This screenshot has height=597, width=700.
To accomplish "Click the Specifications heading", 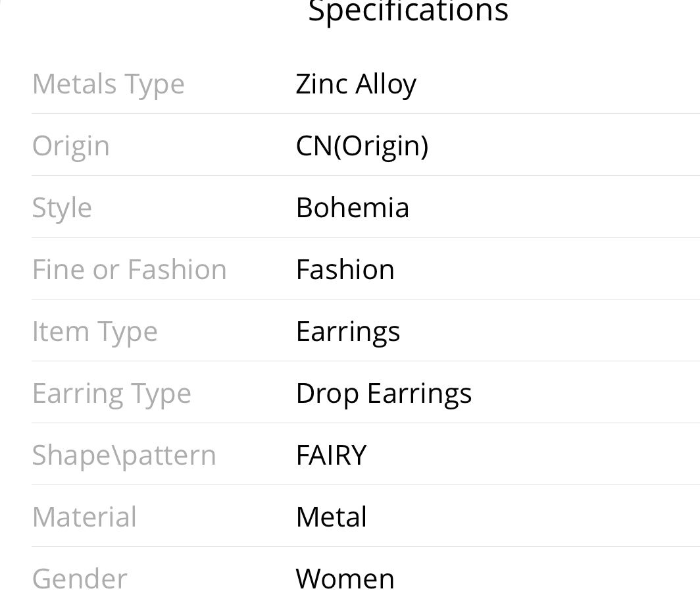I will pyautogui.click(x=408, y=11).
